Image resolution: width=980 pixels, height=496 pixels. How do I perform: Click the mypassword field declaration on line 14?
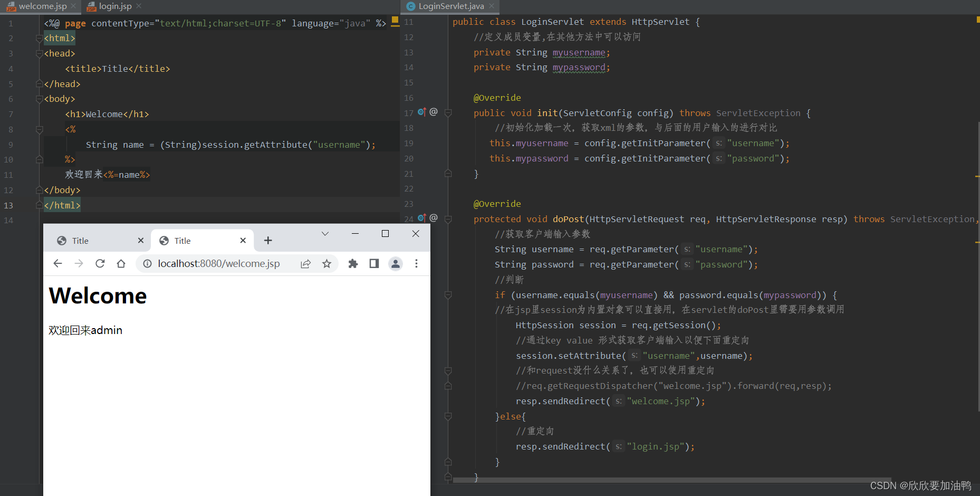point(579,68)
